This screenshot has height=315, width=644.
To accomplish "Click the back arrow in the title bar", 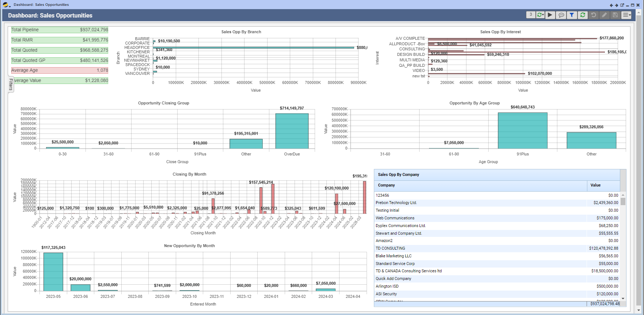I will coord(611,5).
